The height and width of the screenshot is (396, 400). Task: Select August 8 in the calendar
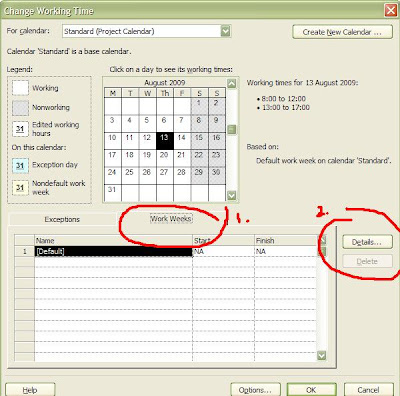click(199, 123)
